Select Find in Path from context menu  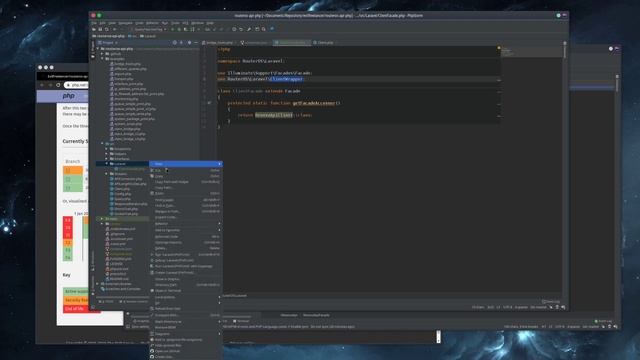(186, 206)
